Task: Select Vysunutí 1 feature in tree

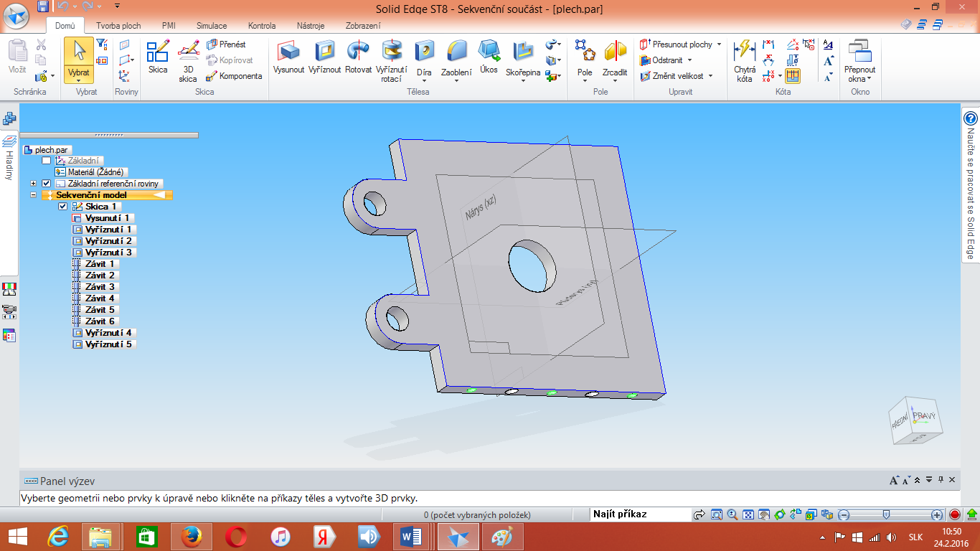Action: coord(103,218)
